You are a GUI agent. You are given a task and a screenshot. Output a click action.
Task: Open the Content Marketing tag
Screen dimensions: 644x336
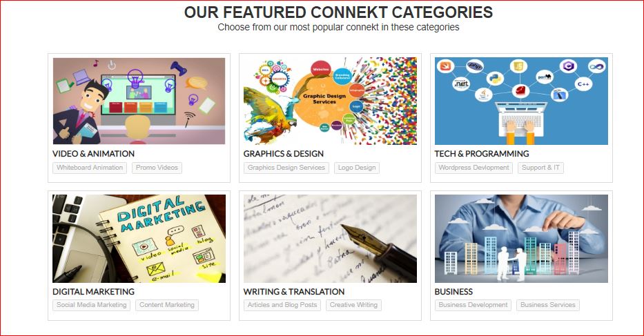pyautogui.click(x=167, y=305)
